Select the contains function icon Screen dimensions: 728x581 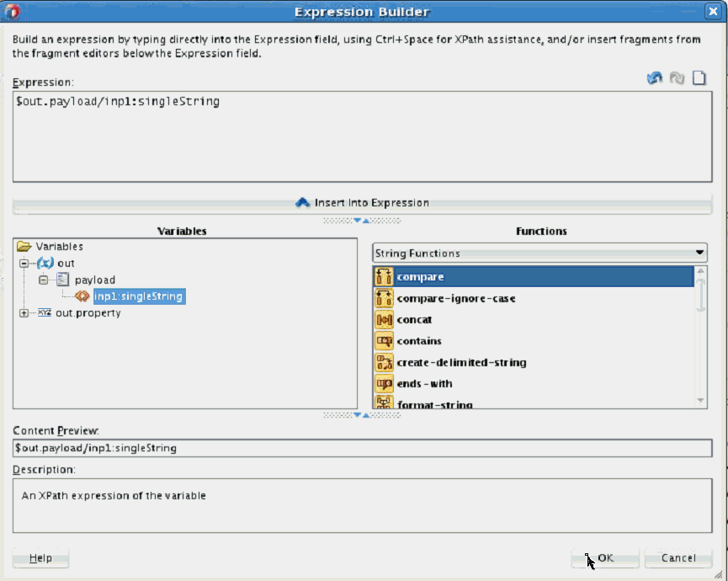[384, 341]
